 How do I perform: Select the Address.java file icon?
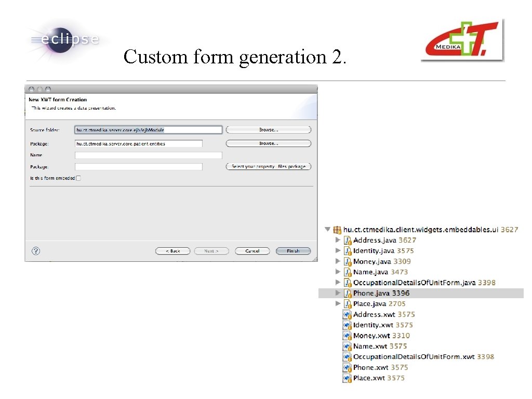[348, 240]
